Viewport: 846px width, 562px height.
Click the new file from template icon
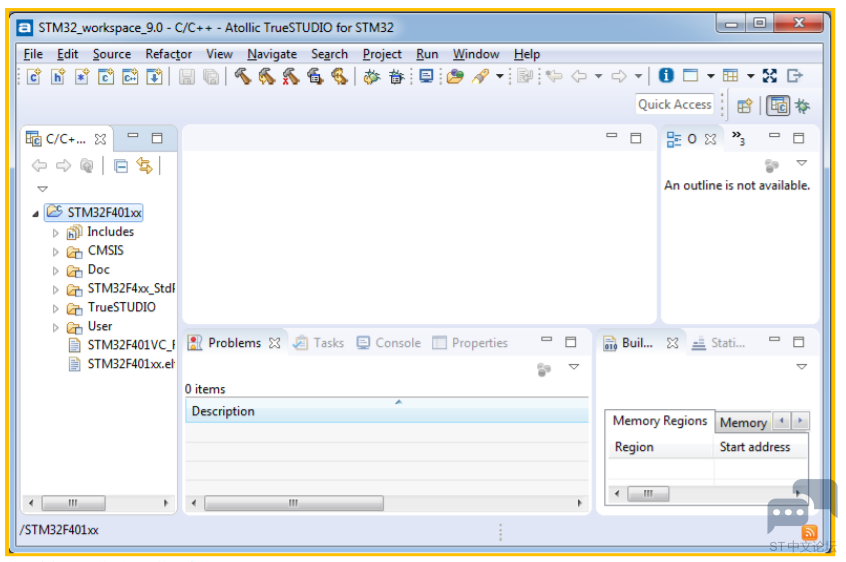point(81,77)
